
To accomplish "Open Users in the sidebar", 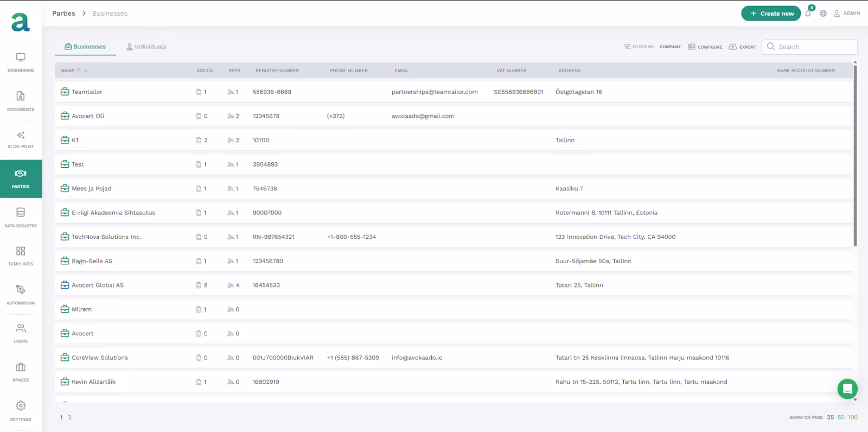I will click(x=21, y=333).
